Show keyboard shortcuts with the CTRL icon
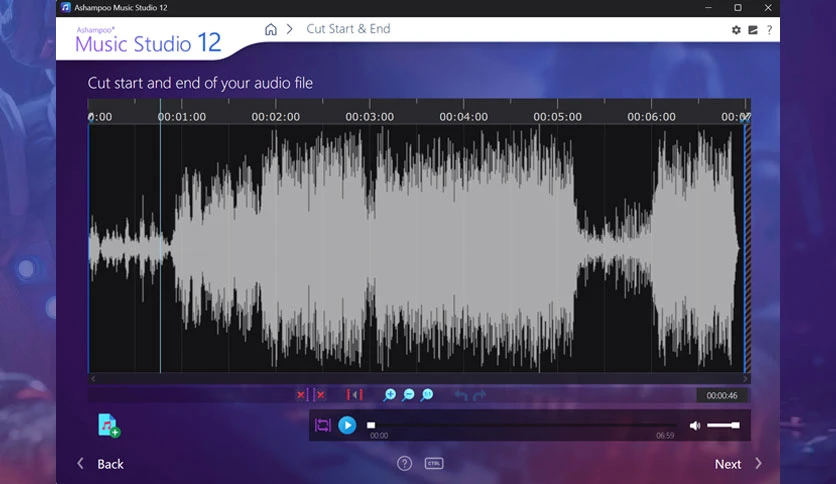The image size is (836, 484). pyautogui.click(x=434, y=463)
